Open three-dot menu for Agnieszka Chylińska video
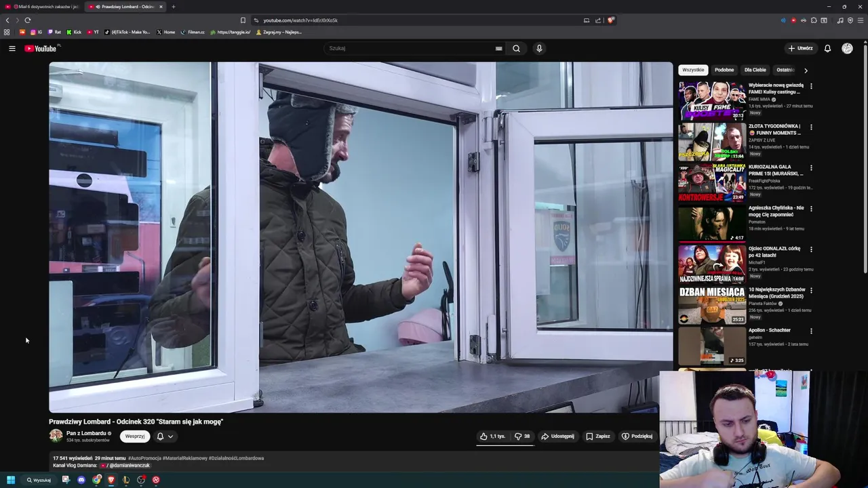 pos(811,209)
